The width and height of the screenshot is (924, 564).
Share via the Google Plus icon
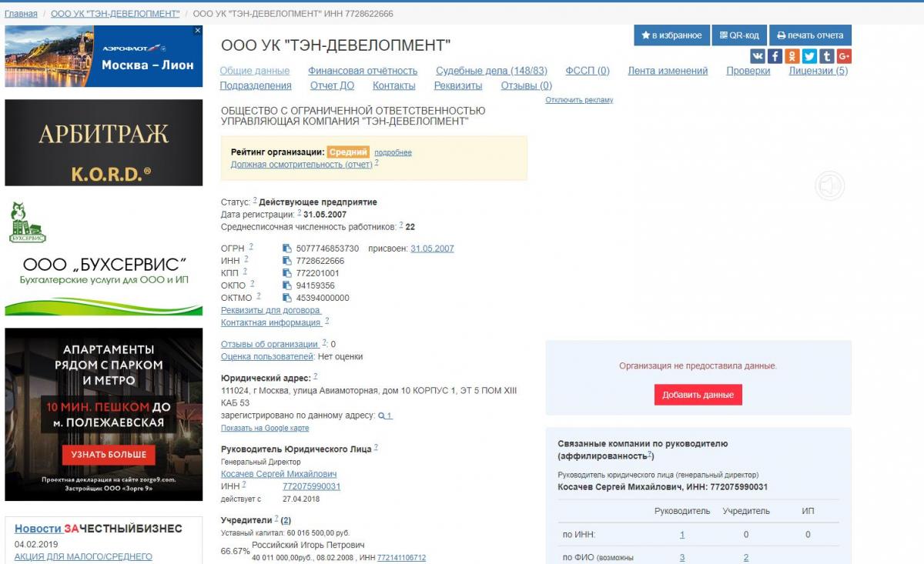tap(844, 56)
